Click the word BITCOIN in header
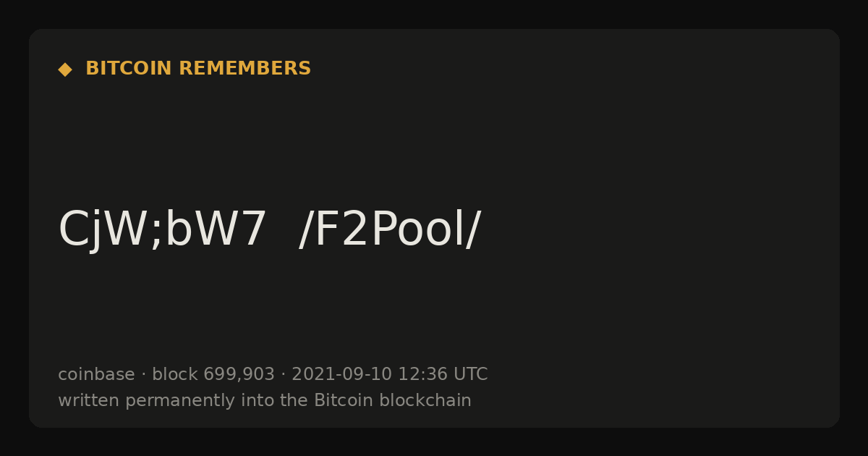868x456 pixels. [129, 69]
